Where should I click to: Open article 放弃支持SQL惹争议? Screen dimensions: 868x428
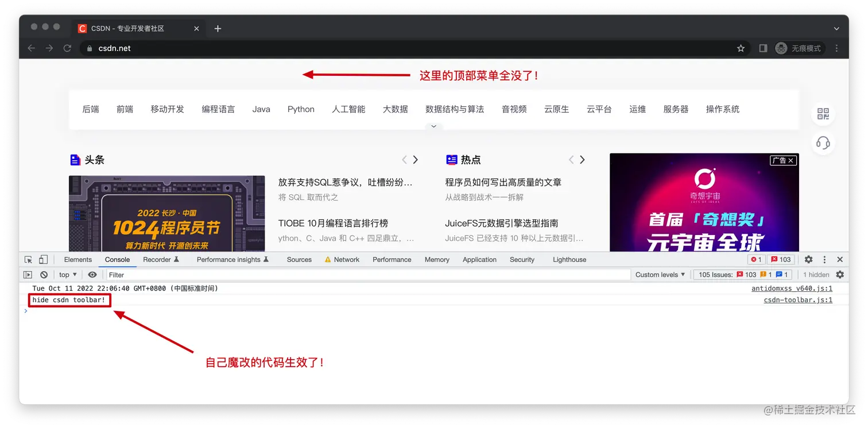tap(346, 182)
